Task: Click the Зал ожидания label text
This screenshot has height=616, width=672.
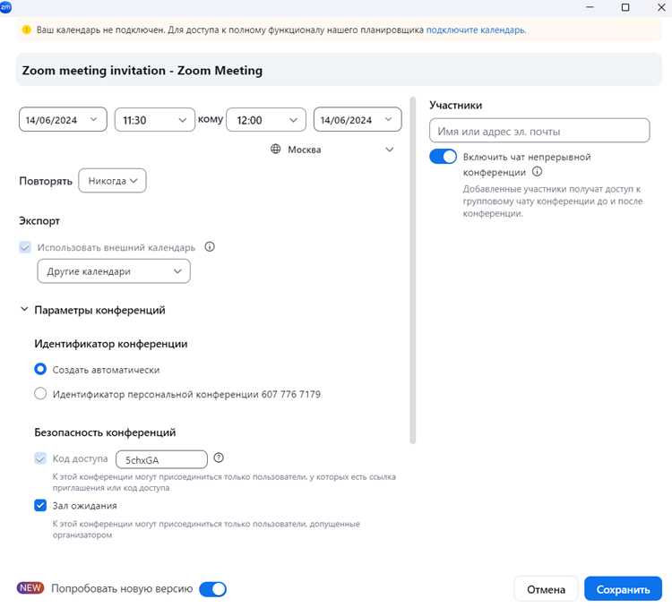Action: point(85,506)
